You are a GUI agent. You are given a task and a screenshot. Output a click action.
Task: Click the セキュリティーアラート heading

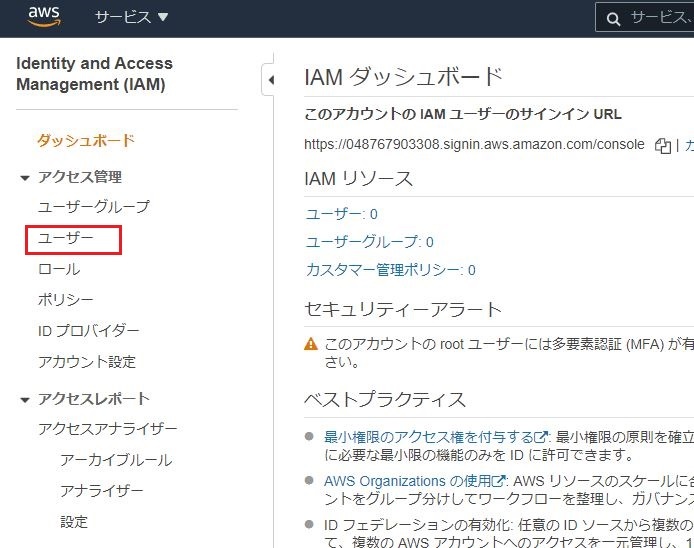tap(403, 309)
